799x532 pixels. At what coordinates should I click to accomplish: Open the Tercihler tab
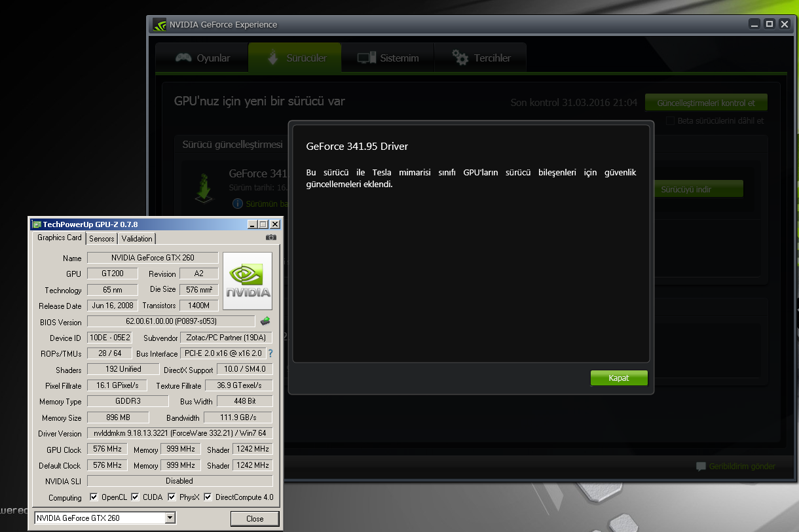[481, 58]
